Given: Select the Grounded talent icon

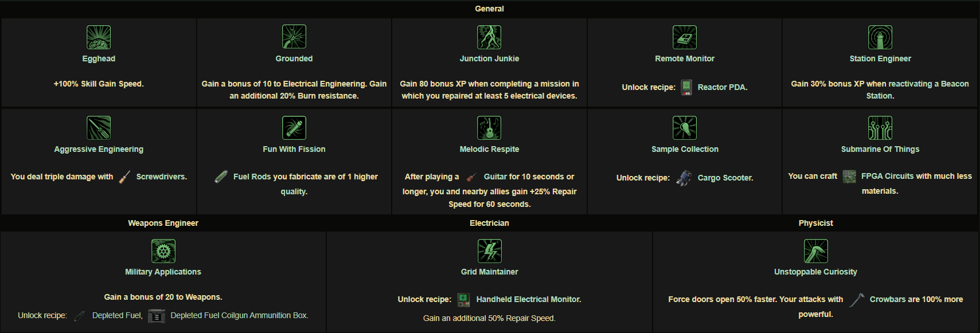Looking at the screenshot, I should [x=294, y=37].
